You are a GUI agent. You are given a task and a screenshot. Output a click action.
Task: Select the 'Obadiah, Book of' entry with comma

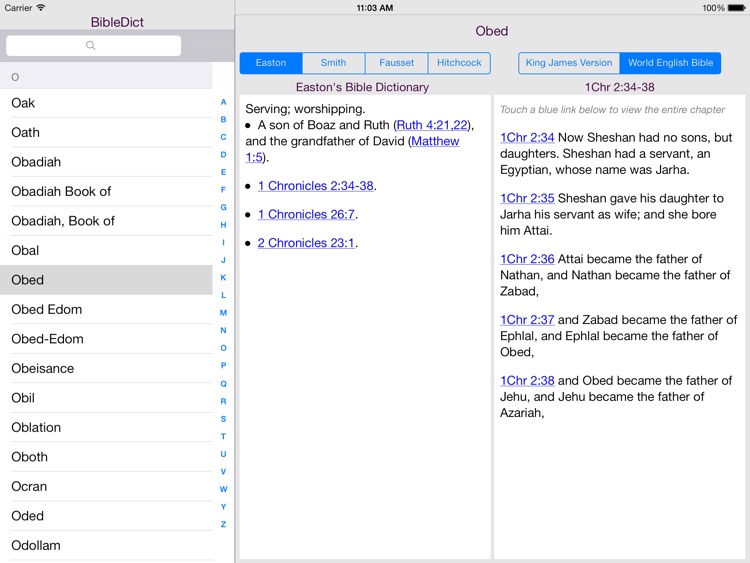coord(106,221)
